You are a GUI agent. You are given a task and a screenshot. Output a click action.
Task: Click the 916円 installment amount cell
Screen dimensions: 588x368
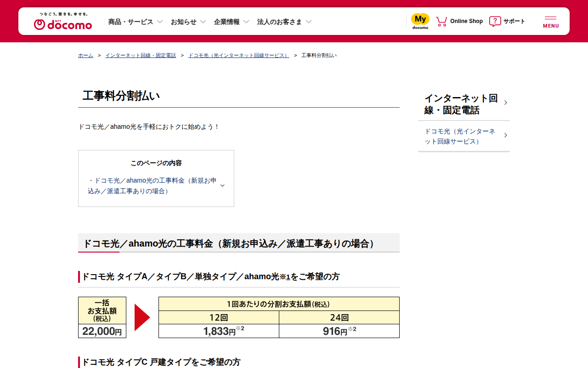339,331
